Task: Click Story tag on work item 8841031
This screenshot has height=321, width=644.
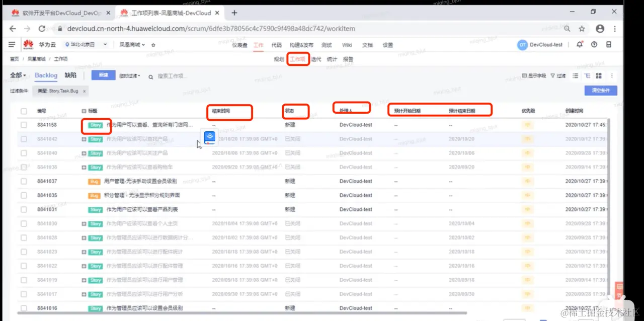Action: pyautogui.click(x=96, y=209)
